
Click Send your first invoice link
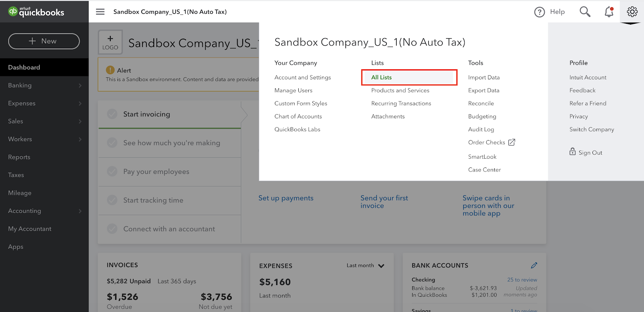pos(384,202)
